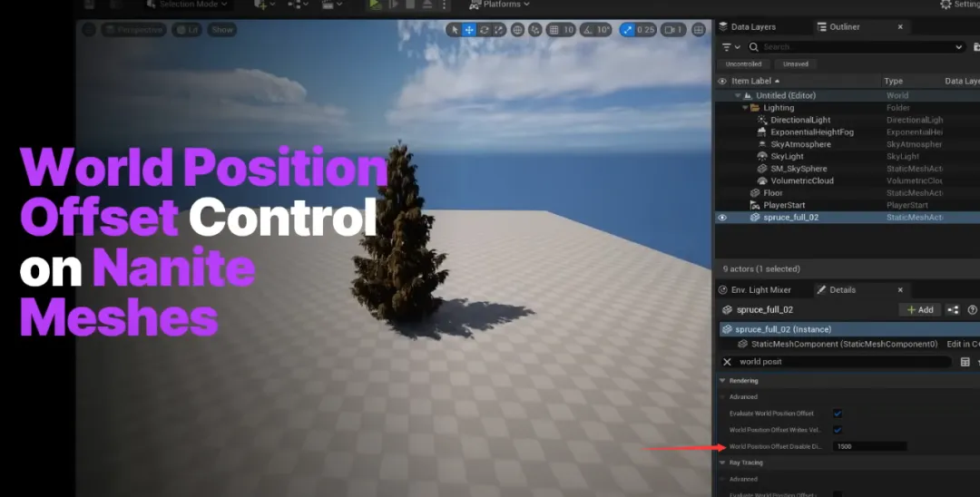Collapse Advanced under Rendering
980x497 pixels.
tap(722, 396)
